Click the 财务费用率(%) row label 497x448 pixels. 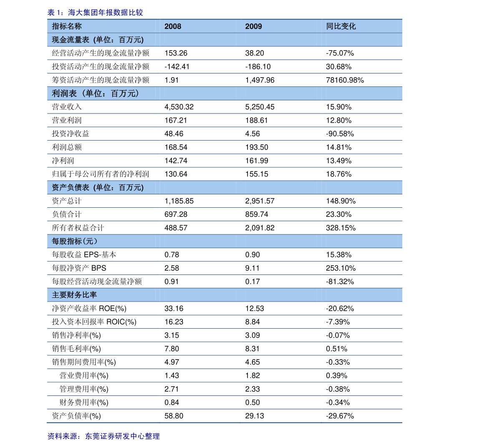[84, 403]
